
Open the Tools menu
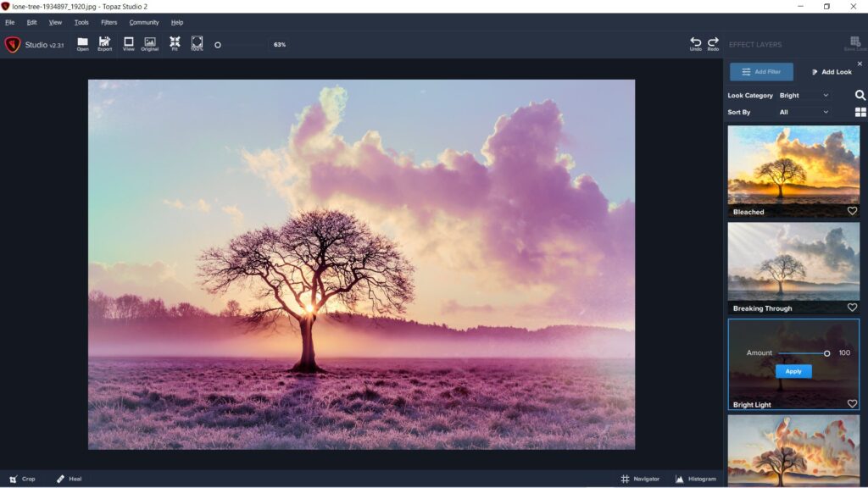coord(81,23)
